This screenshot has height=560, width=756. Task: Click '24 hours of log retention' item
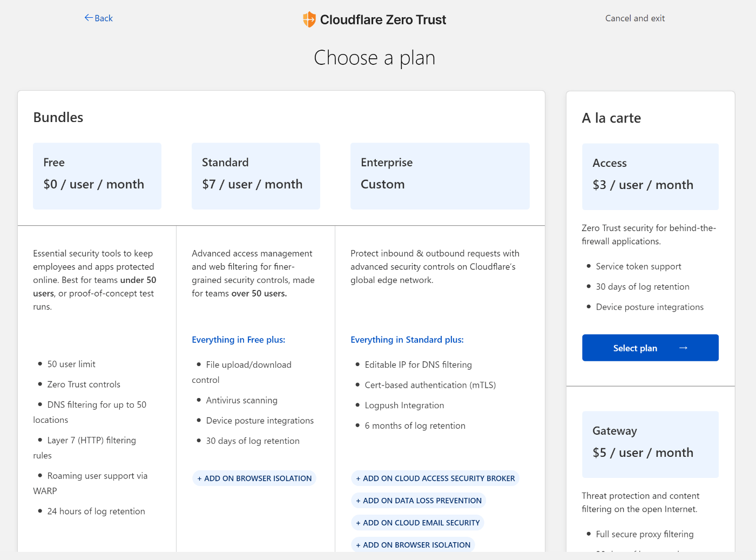pyautogui.click(x=96, y=511)
